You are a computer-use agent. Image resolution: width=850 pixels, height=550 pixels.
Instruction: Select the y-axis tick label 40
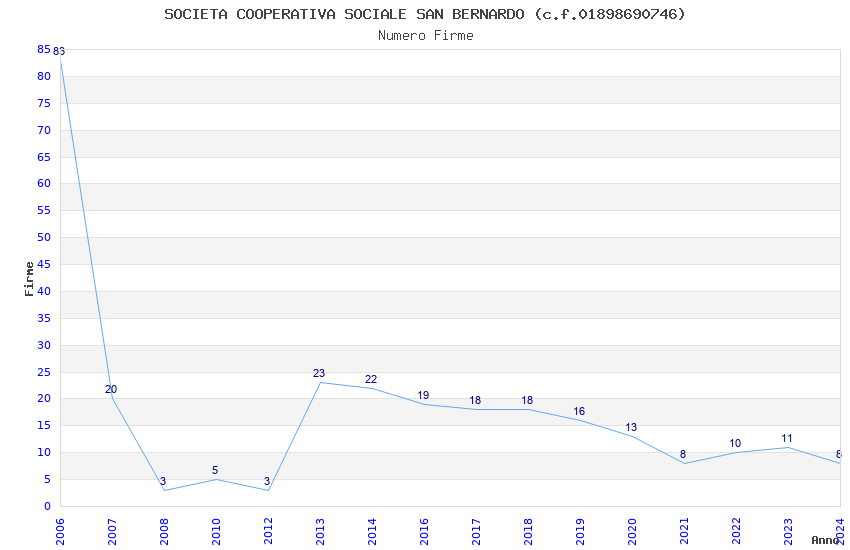44,291
